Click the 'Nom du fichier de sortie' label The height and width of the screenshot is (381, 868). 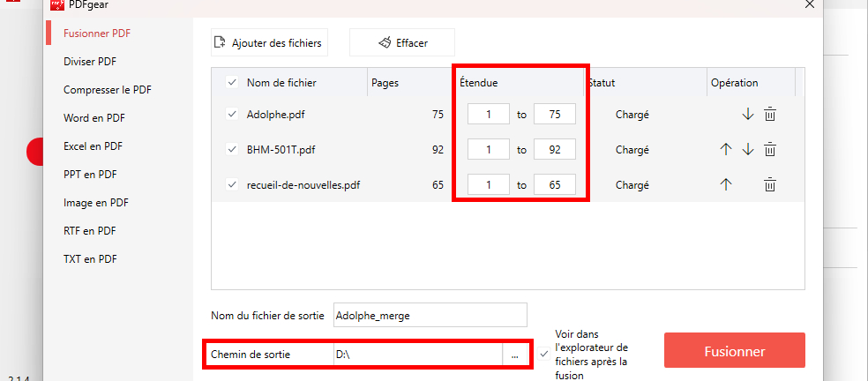coord(267,316)
